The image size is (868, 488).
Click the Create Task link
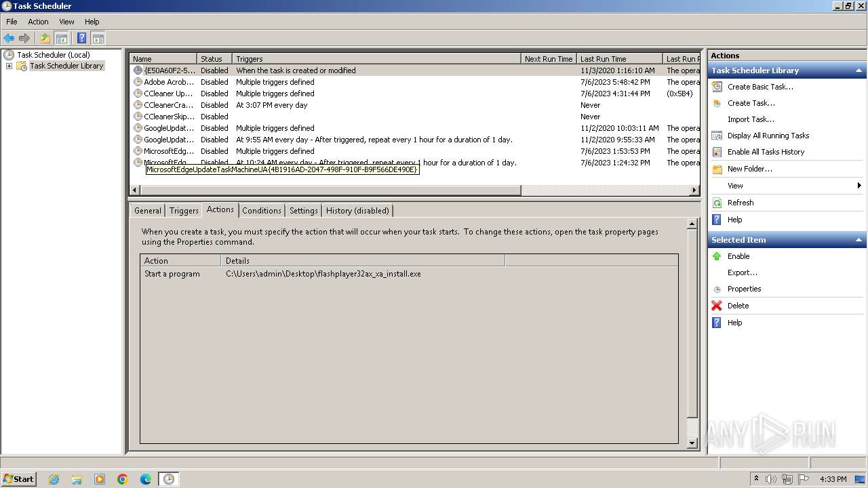coord(751,103)
